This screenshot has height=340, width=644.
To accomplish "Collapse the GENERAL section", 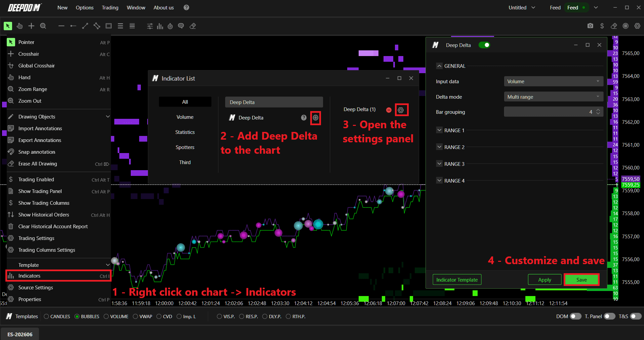I will (x=439, y=66).
